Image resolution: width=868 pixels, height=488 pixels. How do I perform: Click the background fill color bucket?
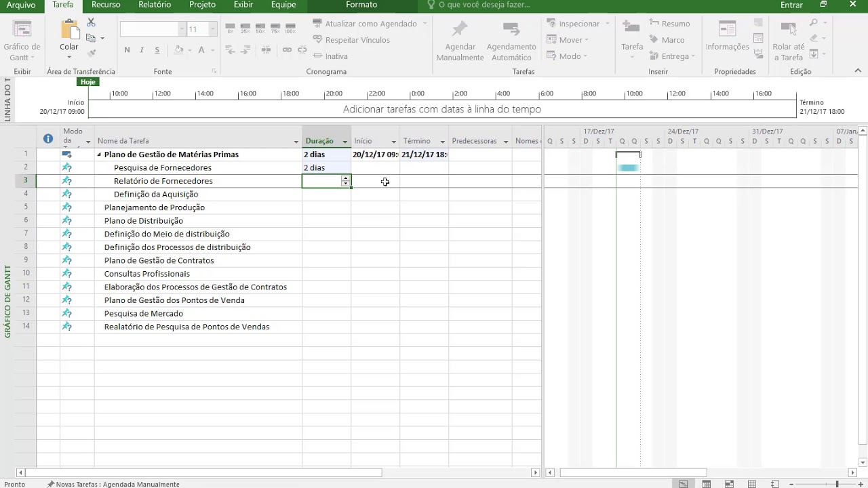click(178, 50)
